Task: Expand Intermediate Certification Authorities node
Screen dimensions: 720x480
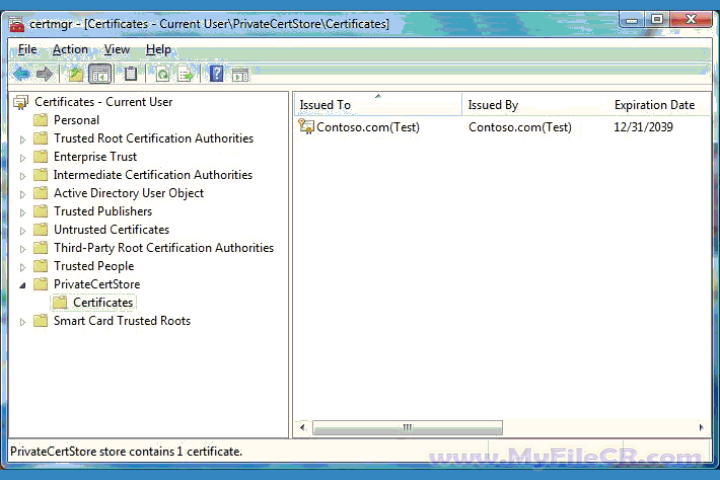Action: point(22,176)
